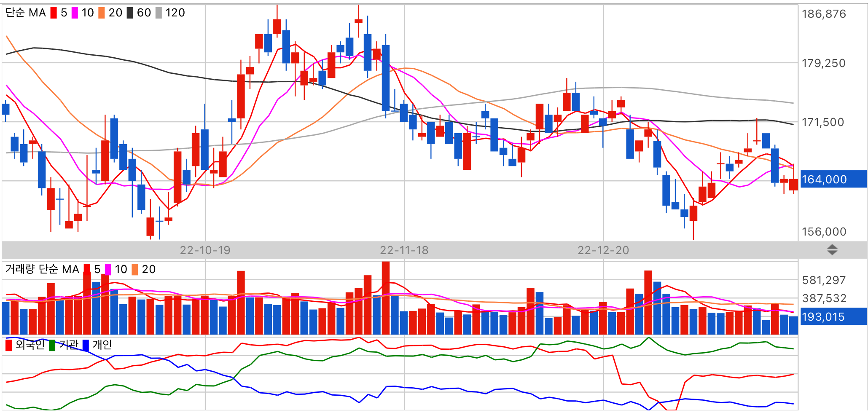Click the 22-11-18 date label
Image resolution: width=868 pixels, height=418 pixels.
click(x=404, y=250)
